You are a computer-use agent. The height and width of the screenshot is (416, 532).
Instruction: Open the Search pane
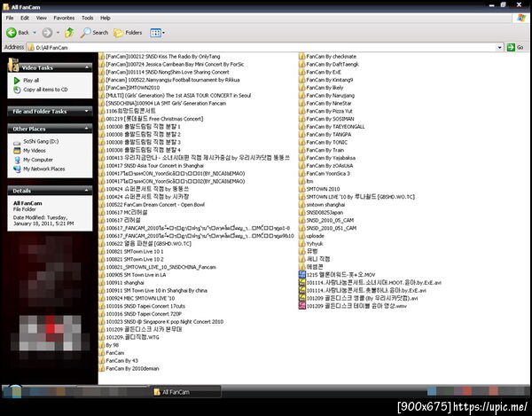(95, 33)
